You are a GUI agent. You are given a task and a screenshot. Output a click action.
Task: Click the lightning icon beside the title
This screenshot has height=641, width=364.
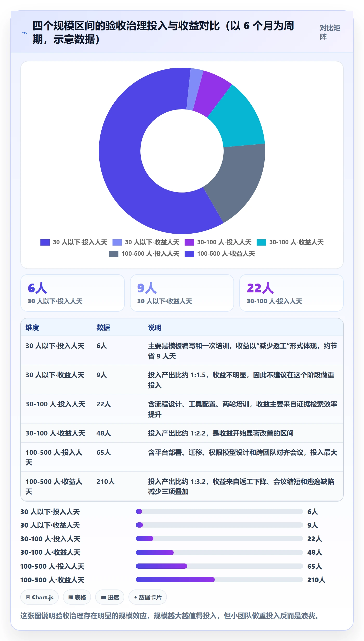coord(25,33)
